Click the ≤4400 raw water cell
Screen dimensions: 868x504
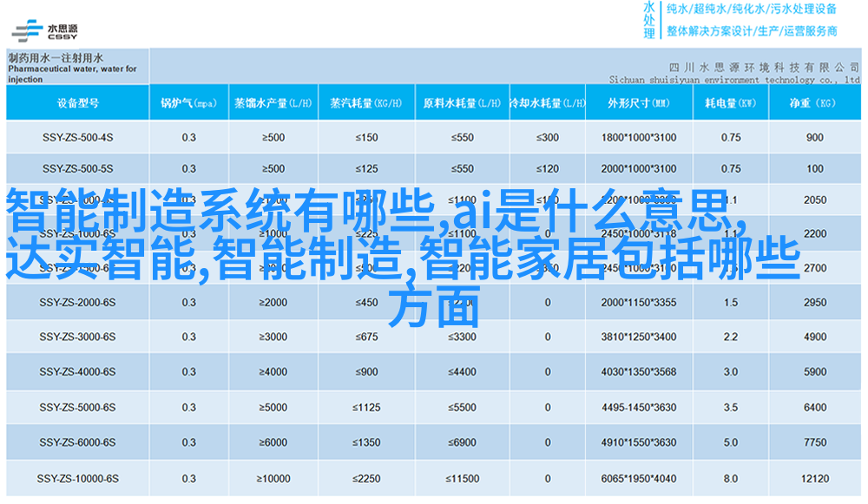[462, 372]
